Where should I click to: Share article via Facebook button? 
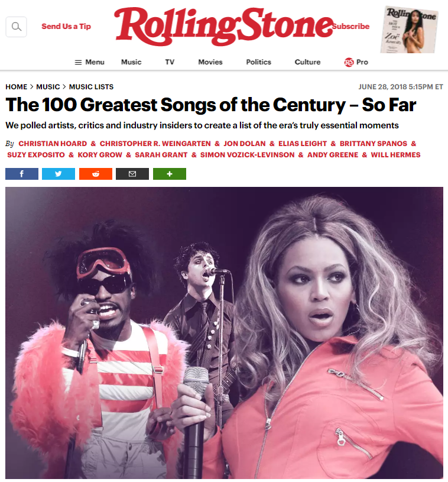tap(22, 174)
